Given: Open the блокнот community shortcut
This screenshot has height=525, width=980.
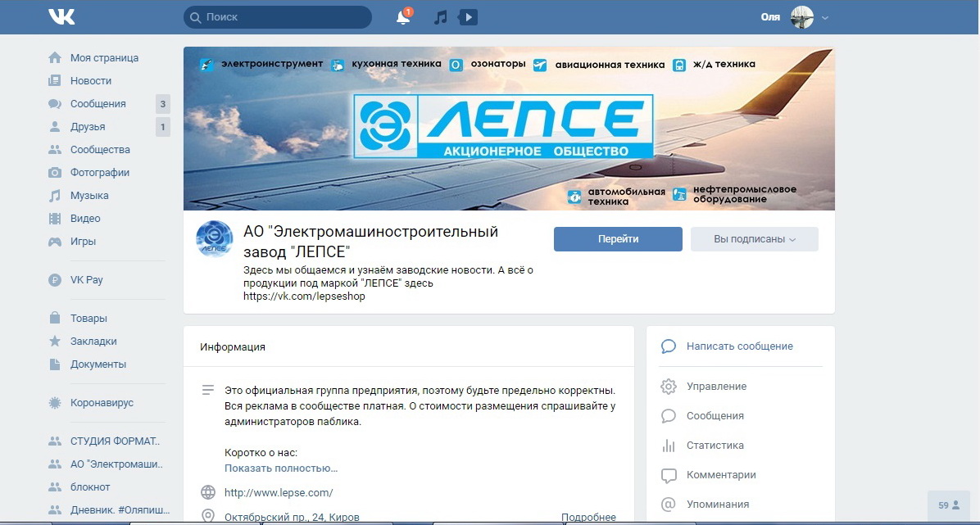Looking at the screenshot, I should [90, 487].
